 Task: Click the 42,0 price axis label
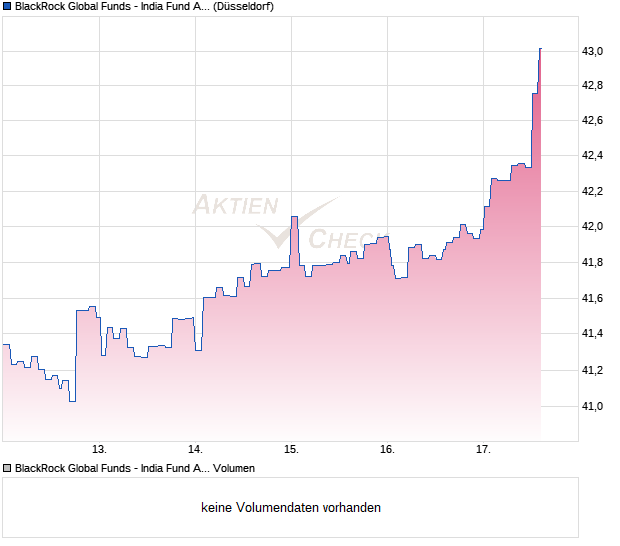pyautogui.click(x=592, y=226)
